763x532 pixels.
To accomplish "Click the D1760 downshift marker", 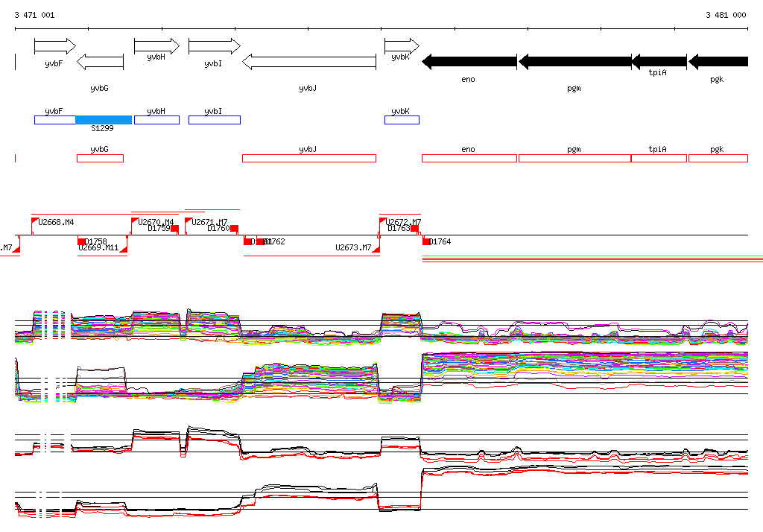I will [235, 228].
